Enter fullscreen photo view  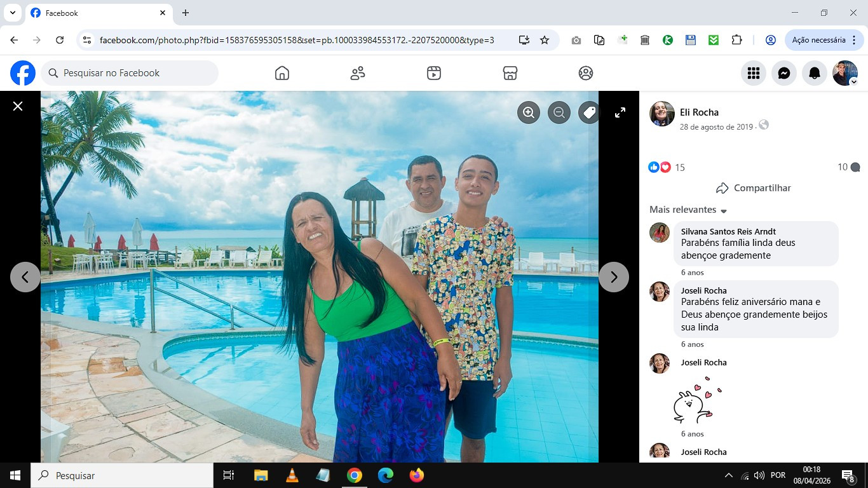coord(620,113)
